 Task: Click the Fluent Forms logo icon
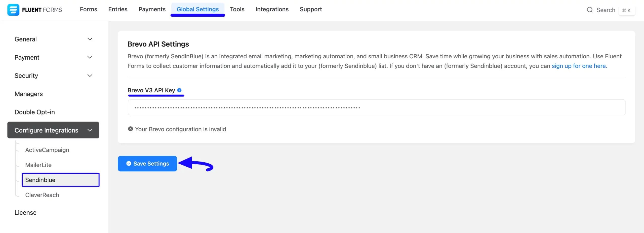point(13,10)
